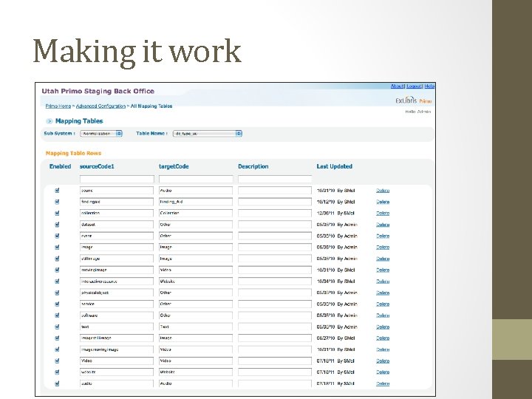Open the Help link

[429, 86]
